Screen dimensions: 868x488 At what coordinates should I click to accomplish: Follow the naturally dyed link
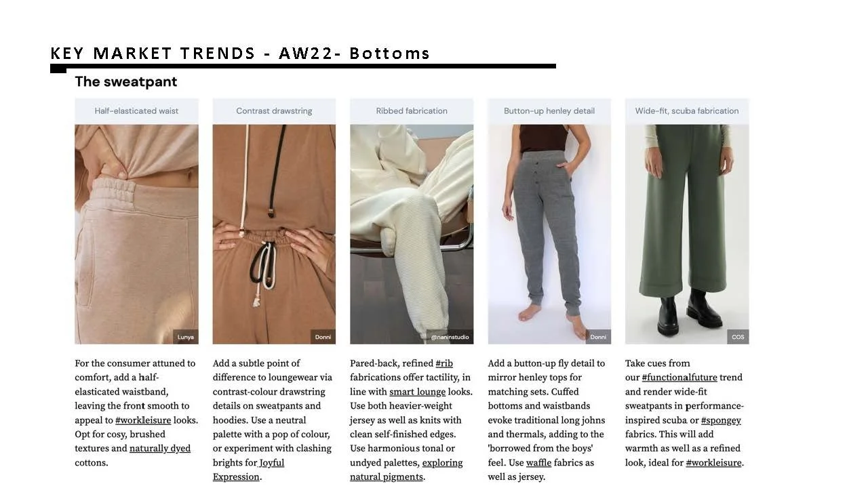[x=160, y=449]
